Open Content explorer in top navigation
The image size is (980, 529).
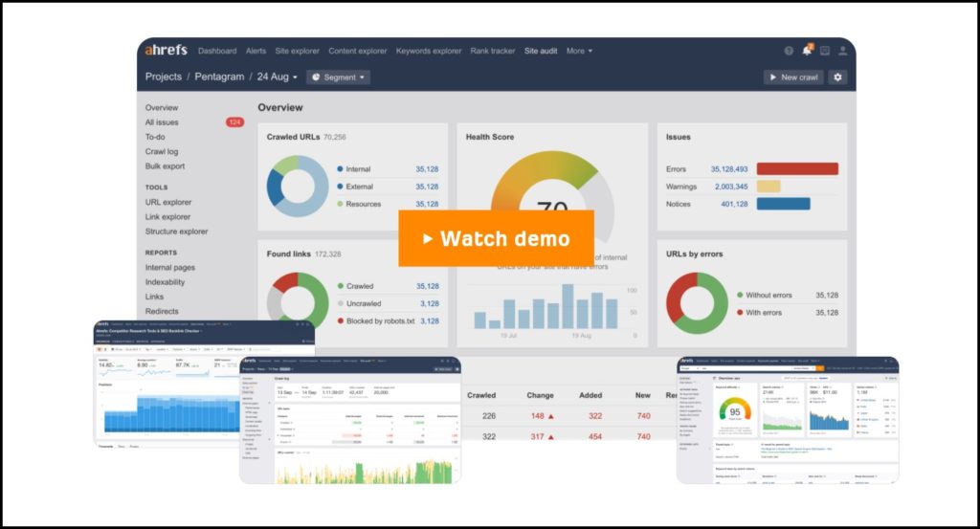tap(358, 51)
